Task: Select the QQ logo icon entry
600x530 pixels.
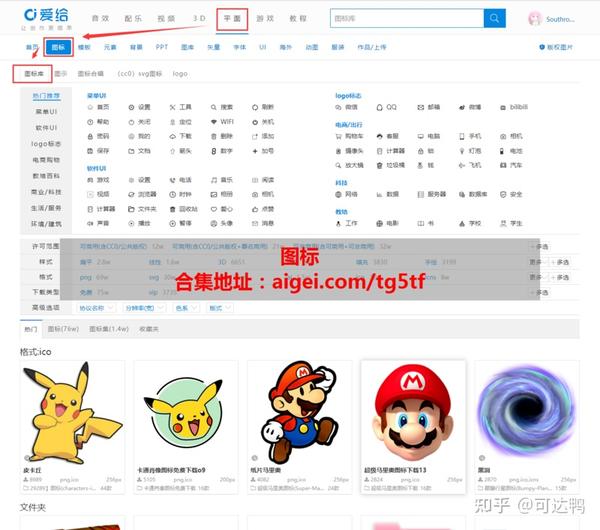Action: tap(386, 107)
